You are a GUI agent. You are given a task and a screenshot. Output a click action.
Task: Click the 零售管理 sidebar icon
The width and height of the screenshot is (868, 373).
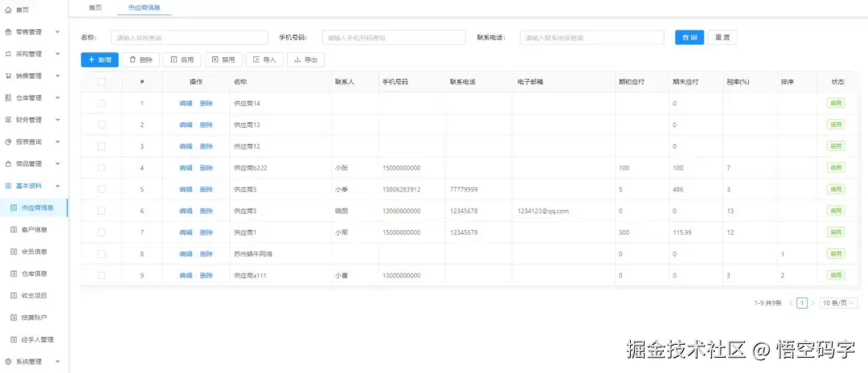(8, 32)
